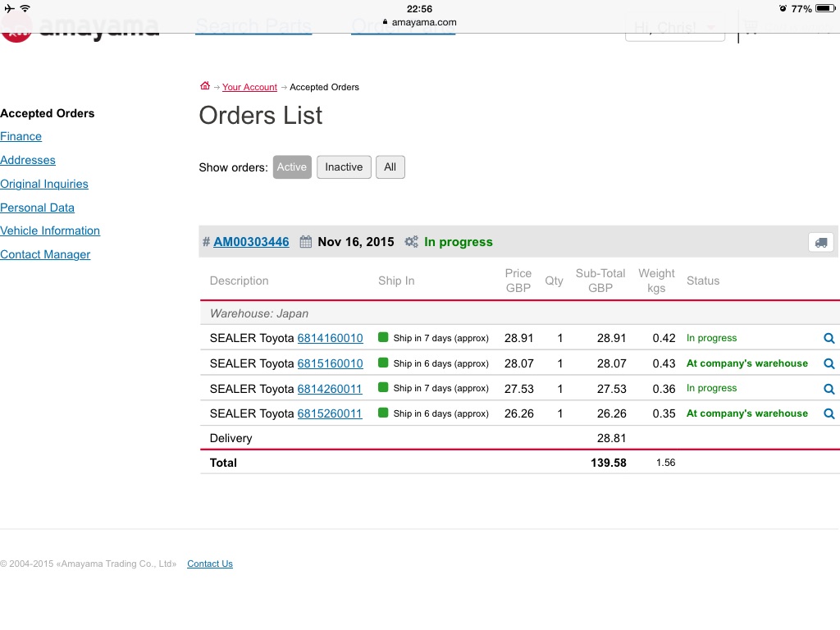Open Original Inquiries in sidebar
The width and height of the screenshot is (840, 630).
pos(44,184)
